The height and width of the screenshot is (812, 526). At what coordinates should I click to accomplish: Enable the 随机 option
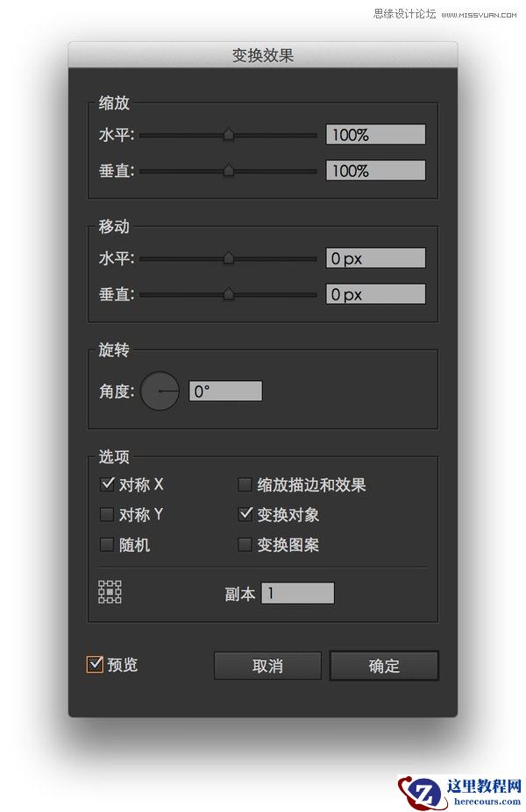pyautogui.click(x=107, y=545)
